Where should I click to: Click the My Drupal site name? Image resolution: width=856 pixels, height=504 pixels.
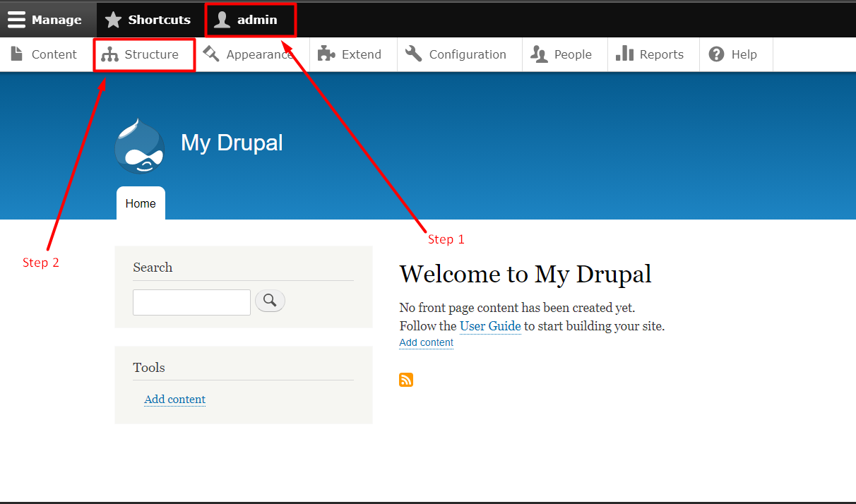click(x=232, y=143)
